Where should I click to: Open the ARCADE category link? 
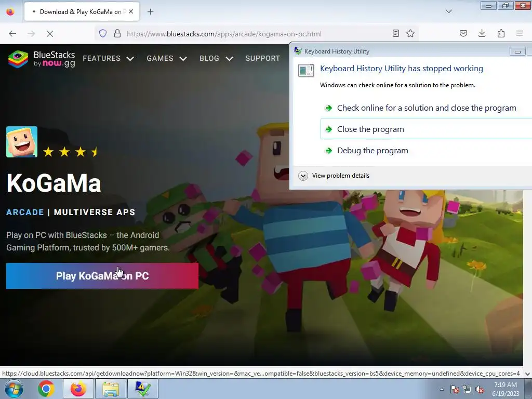tap(25, 212)
